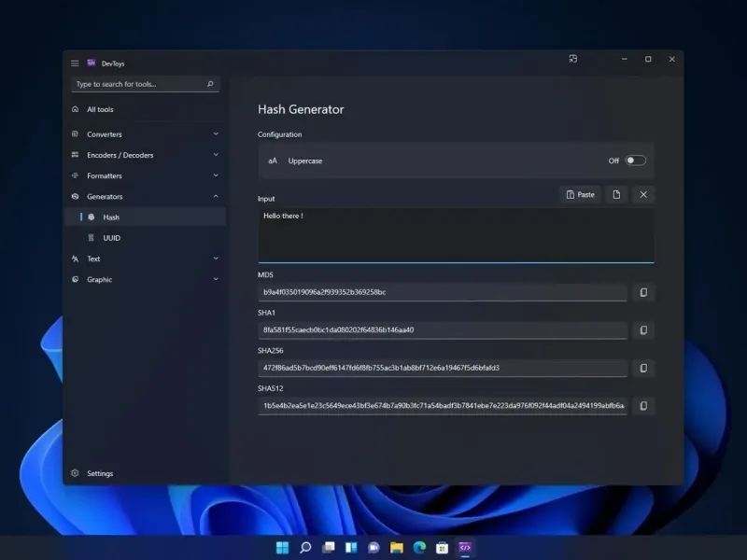Image resolution: width=747 pixels, height=560 pixels.
Task: Open the UUID generator tool
Action: [x=112, y=238]
